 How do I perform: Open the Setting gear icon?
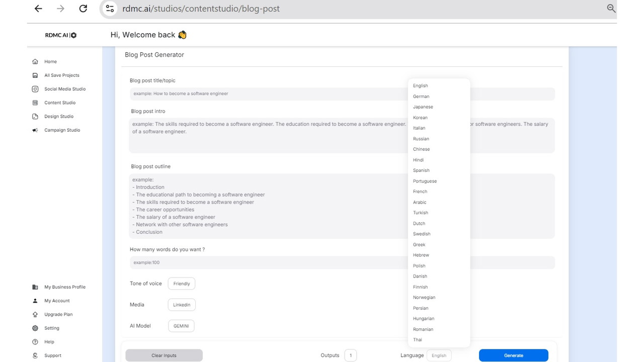(x=35, y=328)
